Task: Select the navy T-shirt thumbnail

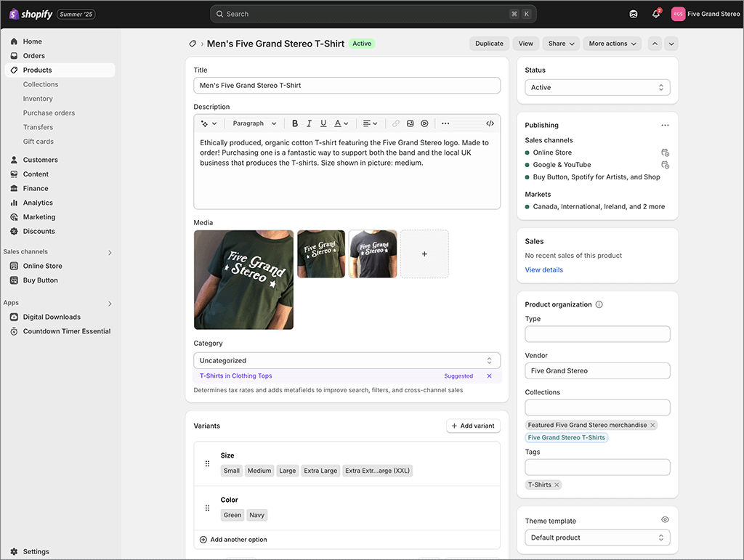Action: click(373, 254)
